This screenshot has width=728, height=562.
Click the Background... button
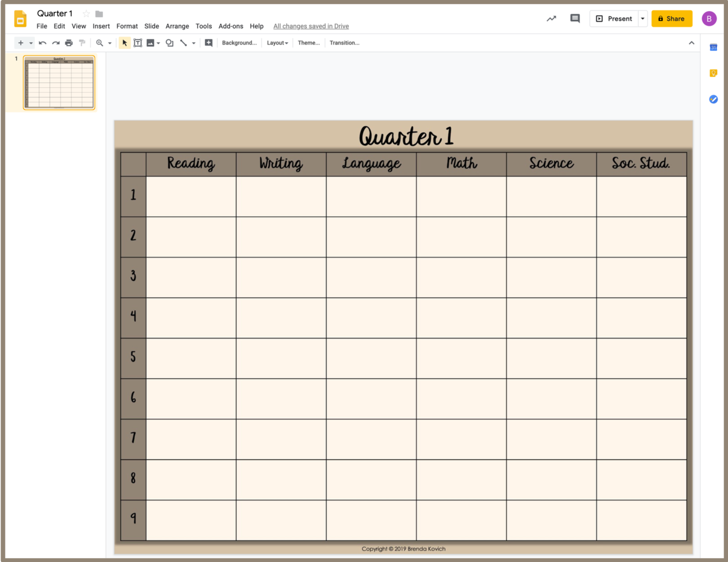click(x=239, y=43)
